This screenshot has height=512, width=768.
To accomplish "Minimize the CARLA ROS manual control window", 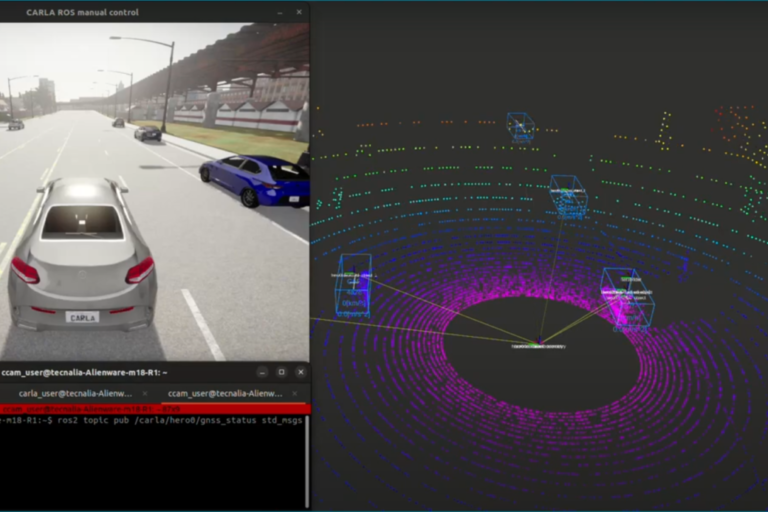I will pos(280,13).
